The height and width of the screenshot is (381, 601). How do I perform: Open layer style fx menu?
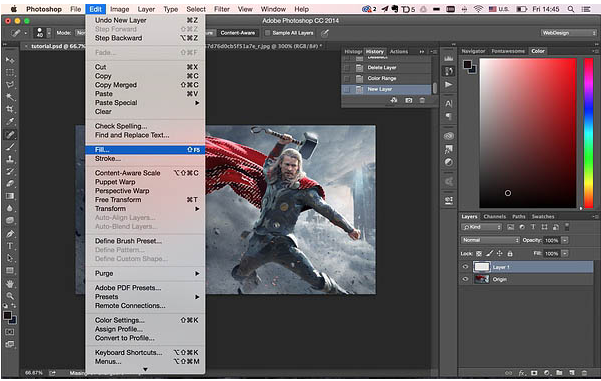522,373
